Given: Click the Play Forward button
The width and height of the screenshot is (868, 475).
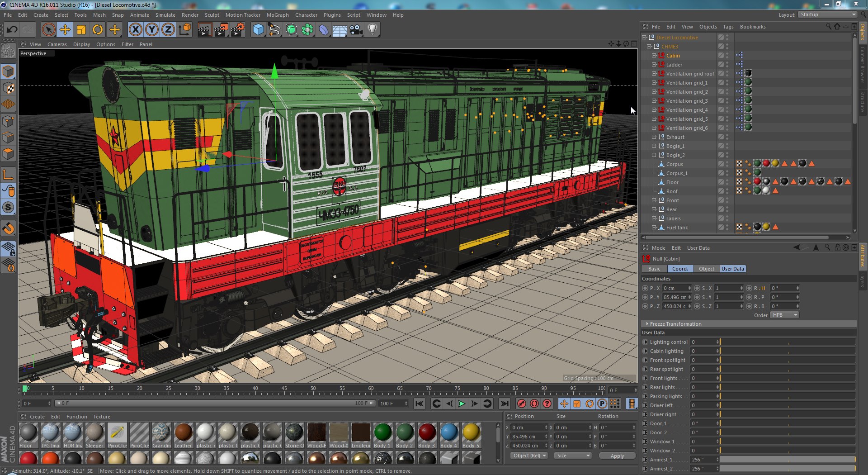Looking at the screenshot, I should pyautogui.click(x=462, y=404).
